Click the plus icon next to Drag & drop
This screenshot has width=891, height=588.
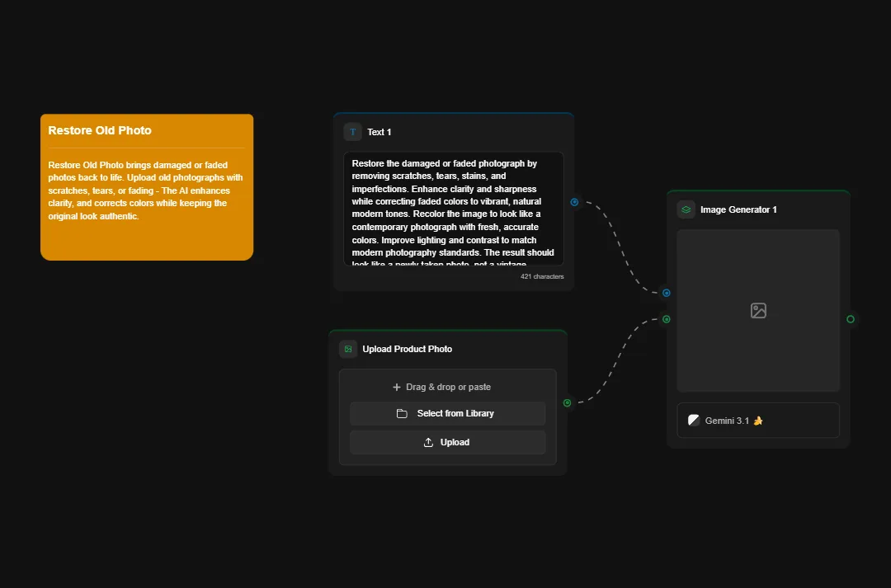click(397, 387)
